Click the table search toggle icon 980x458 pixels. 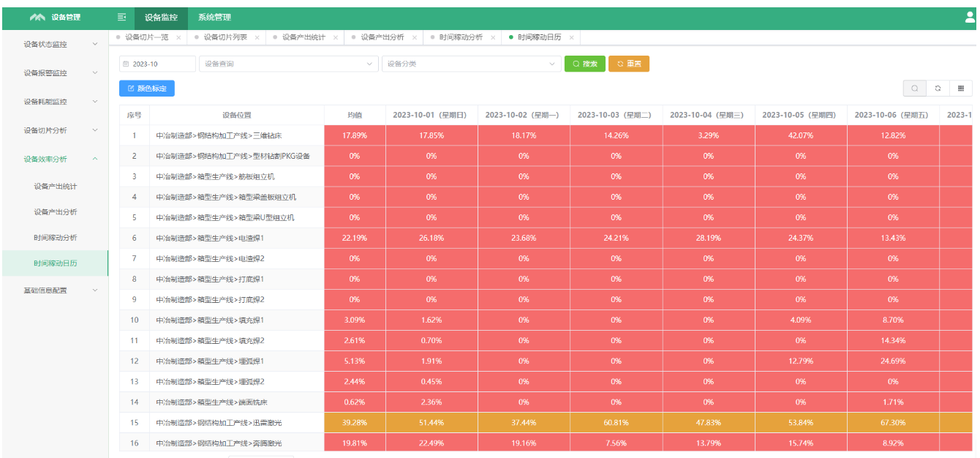click(x=914, y=89)
